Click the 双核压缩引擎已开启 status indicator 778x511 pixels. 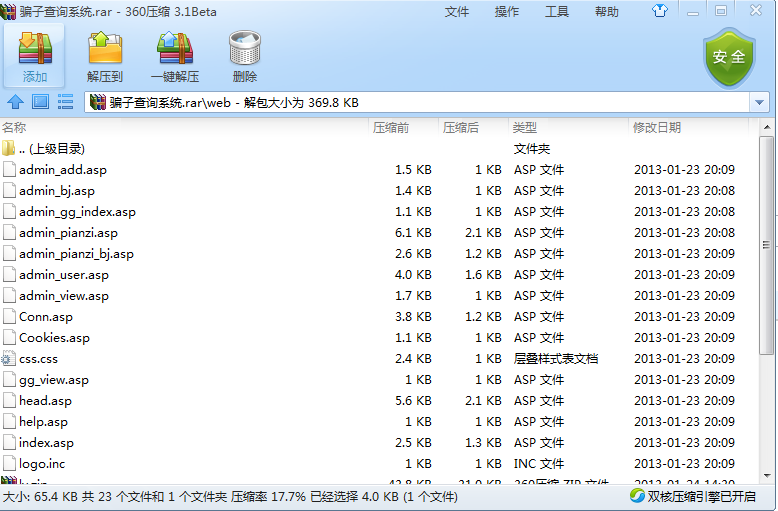(x=700, y=496)
